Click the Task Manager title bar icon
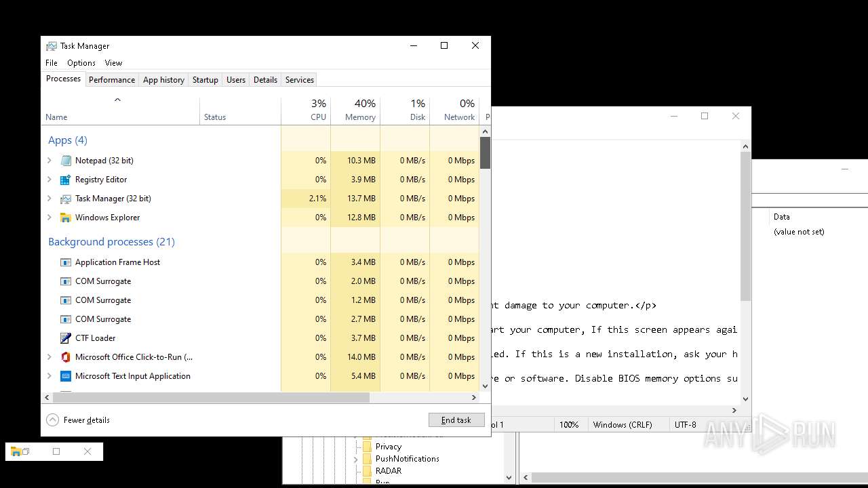The image size is (868, 488). tap(52, 46)
